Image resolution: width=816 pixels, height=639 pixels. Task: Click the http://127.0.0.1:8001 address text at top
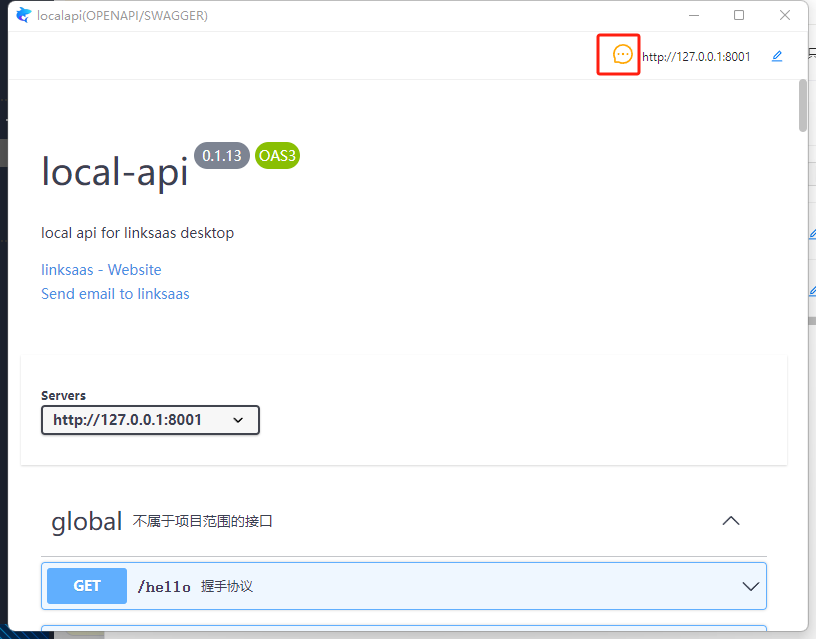[696, 57]
